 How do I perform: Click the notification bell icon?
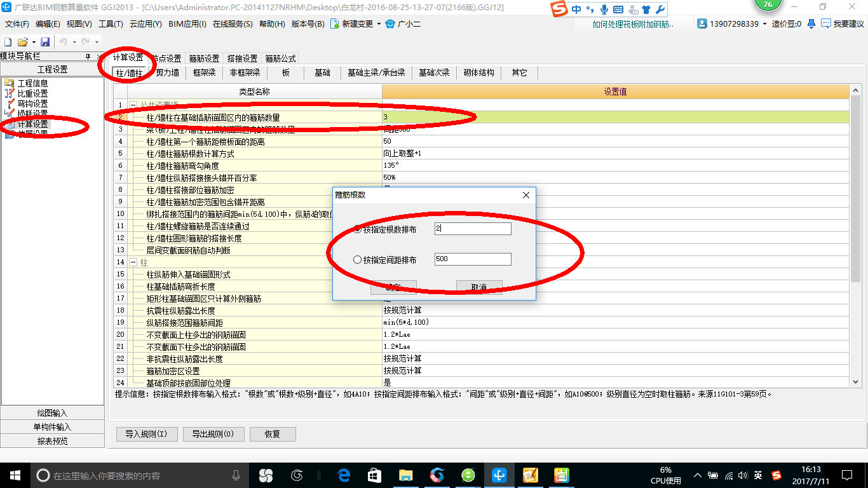click(811, 24)
